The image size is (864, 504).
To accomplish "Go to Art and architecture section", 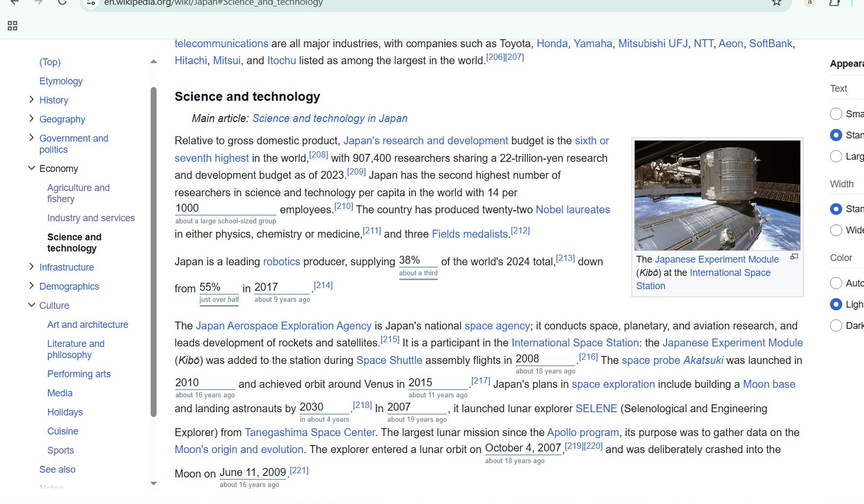I will (x=88, y=325).
